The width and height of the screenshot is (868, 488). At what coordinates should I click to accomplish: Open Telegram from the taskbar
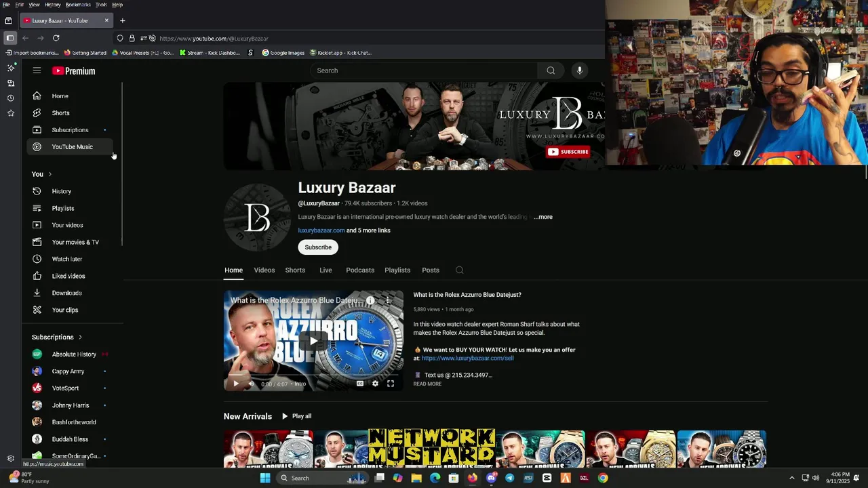509,478
